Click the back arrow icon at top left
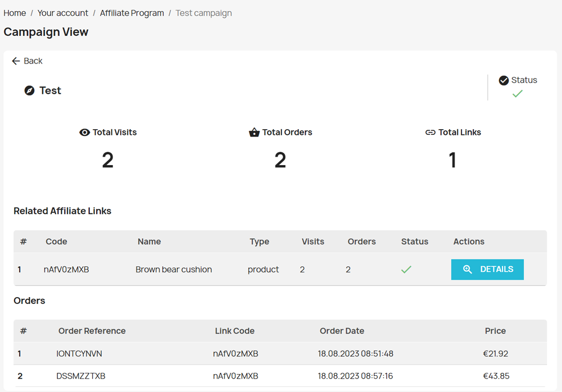Viewport: 562px width, 392px height. tap(16, 61)
